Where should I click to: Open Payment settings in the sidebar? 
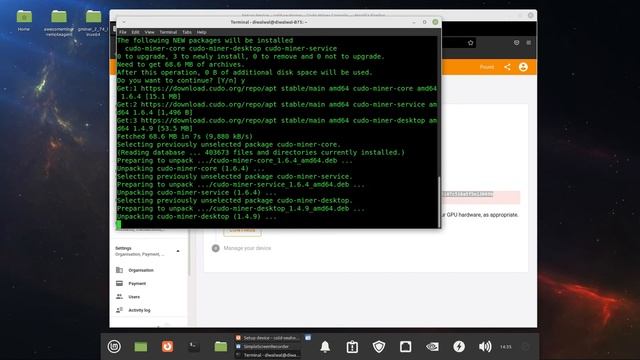coord(137,283)
